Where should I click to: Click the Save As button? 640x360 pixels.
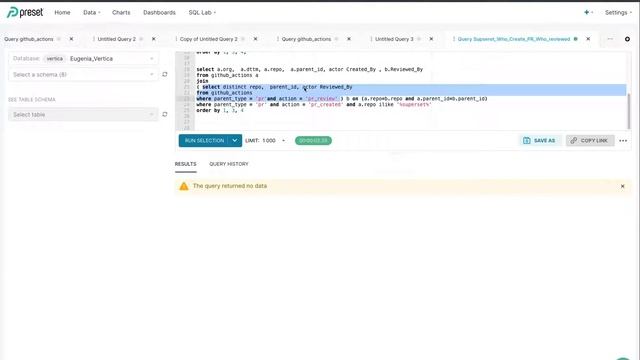coord(540,140)
